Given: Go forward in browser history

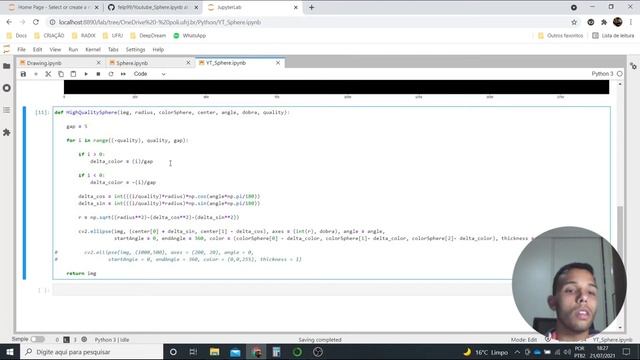Looking at the screenshot, I should pyautogui.click(x=22, y=22).
